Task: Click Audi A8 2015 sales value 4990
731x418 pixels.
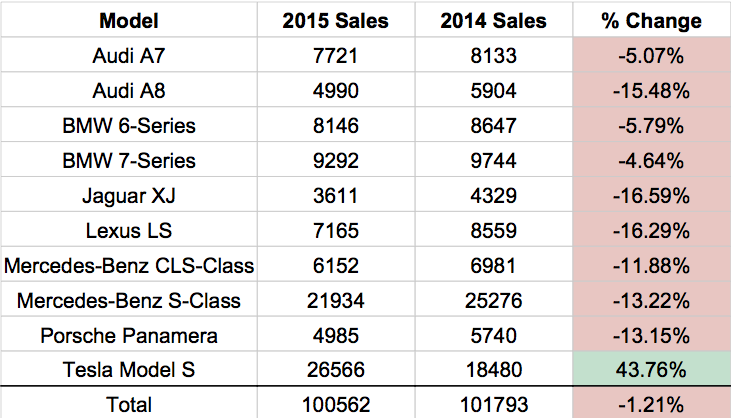Action: pyautogui.click(x=336, y=90)
